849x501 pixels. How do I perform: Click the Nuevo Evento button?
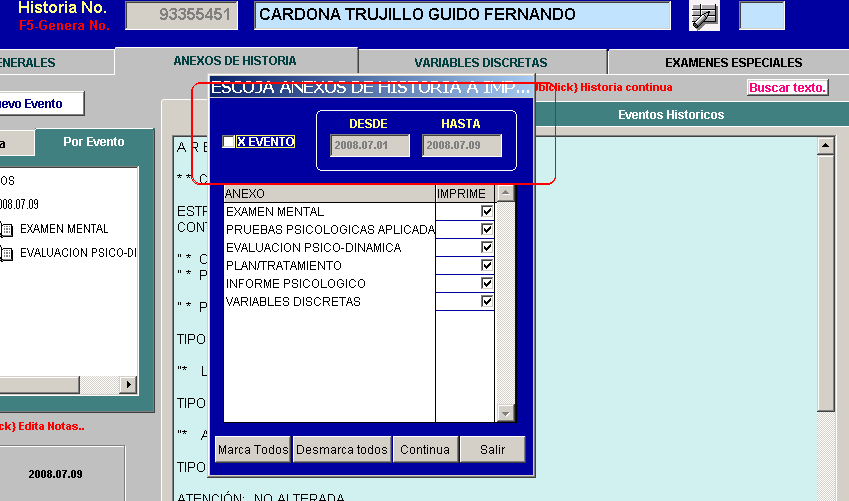point(41,103)
